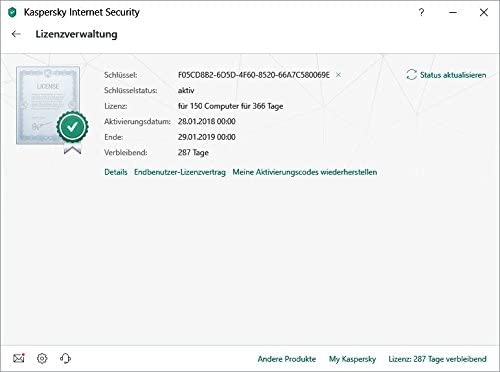Click the Kaspersky shield logo
Screen dimensions: 500x372
12,13
